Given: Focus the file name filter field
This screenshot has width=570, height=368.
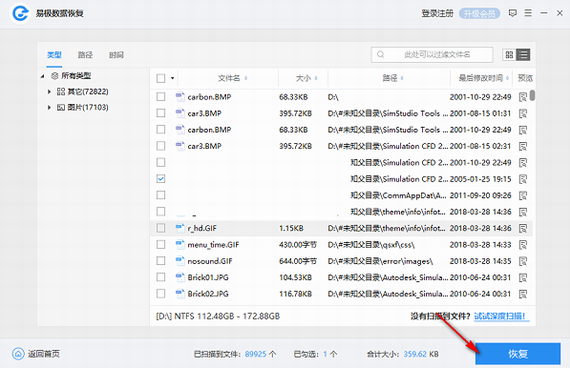Looking at the screenshot, I should tap(432, 55).
